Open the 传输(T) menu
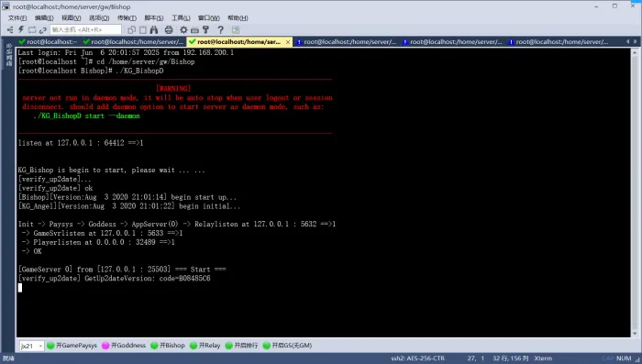This screenshot has height=364, width=642. coord(127,18)
